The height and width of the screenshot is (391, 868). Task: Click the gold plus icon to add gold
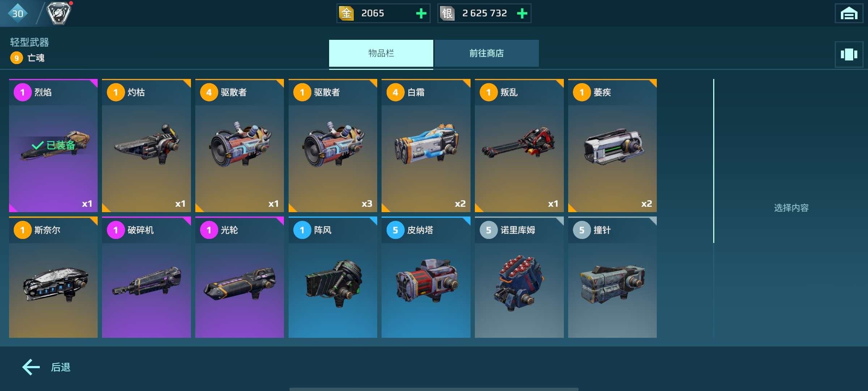pyautogui.click(x=421, y=13)
